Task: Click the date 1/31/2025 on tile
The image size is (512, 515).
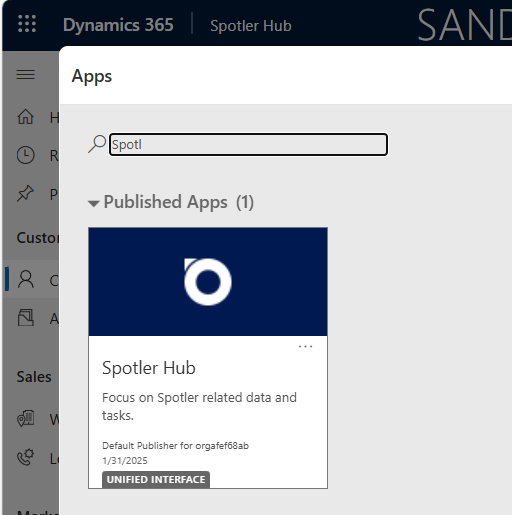Action: 125,461
